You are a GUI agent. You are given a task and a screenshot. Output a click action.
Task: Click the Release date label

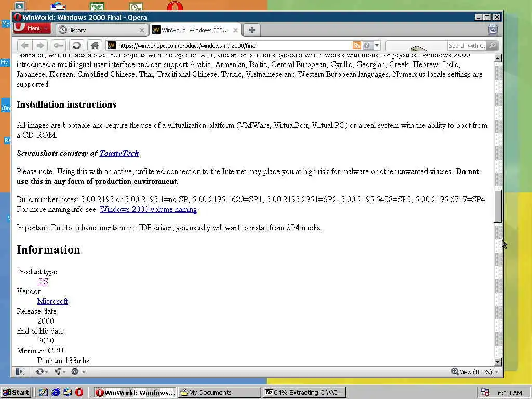click(37, 311)
